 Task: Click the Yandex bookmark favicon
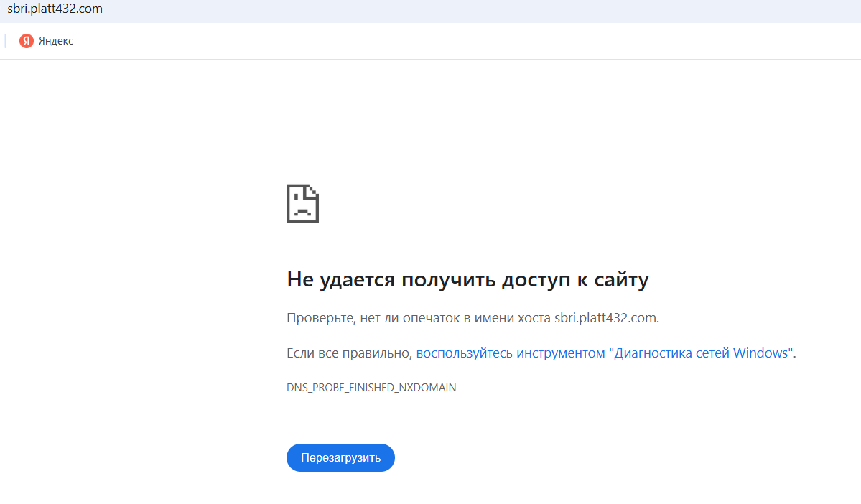(27, 41)
